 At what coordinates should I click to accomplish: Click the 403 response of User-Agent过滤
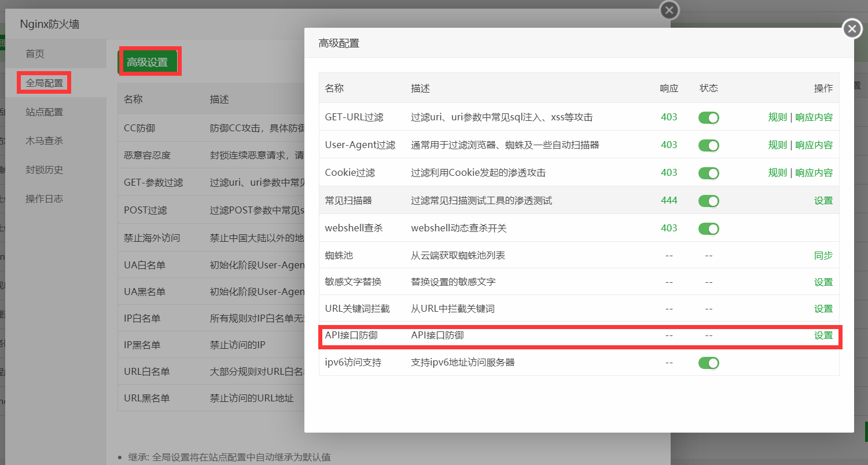click(669, 145)
